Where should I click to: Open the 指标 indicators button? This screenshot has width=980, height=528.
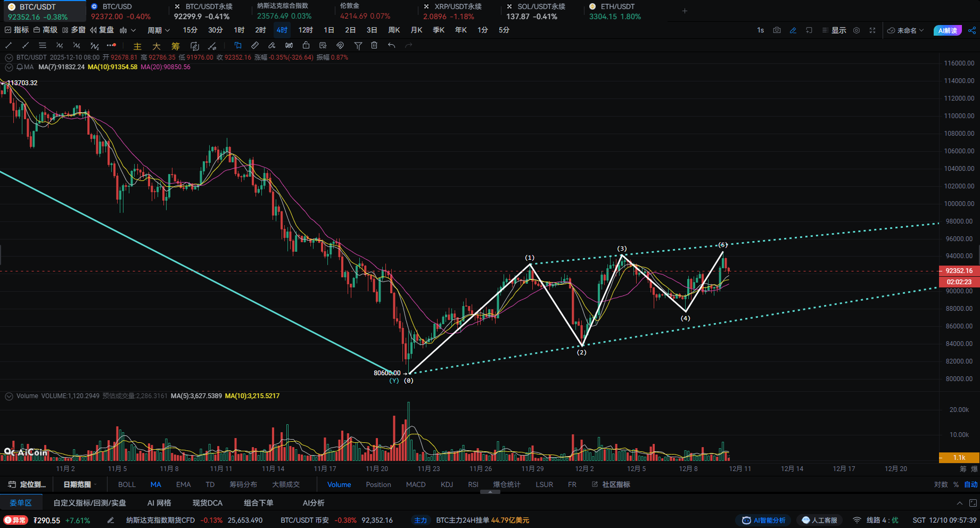[17, 30]
